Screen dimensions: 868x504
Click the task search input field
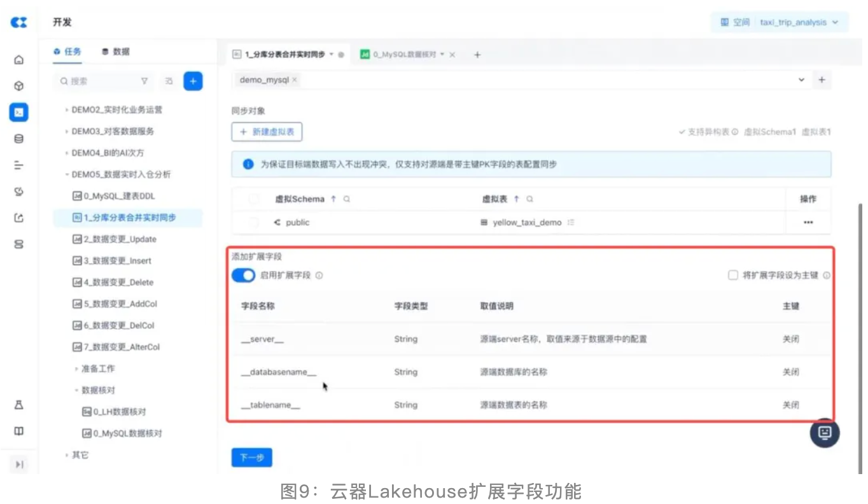tap(99, 81)
